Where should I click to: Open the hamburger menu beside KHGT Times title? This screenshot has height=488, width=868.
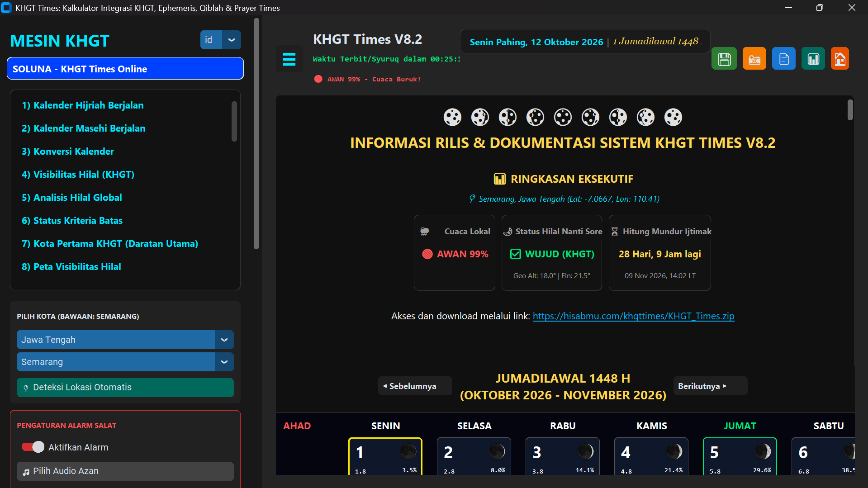[289, 59]
